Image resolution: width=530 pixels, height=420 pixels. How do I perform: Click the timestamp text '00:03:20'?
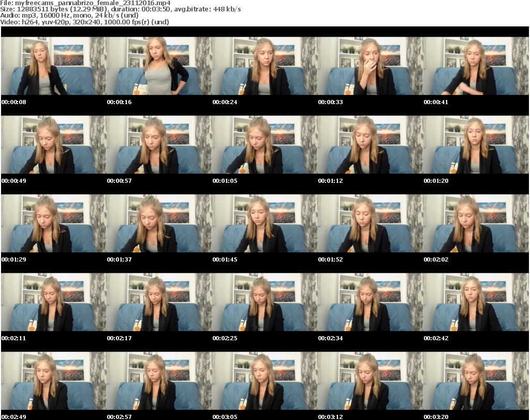tap(436, 417)
